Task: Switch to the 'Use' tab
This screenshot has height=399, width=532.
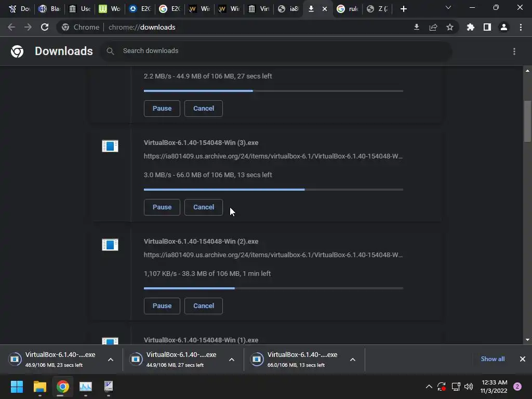Action: pyautogui.click(x=79, y=9)
